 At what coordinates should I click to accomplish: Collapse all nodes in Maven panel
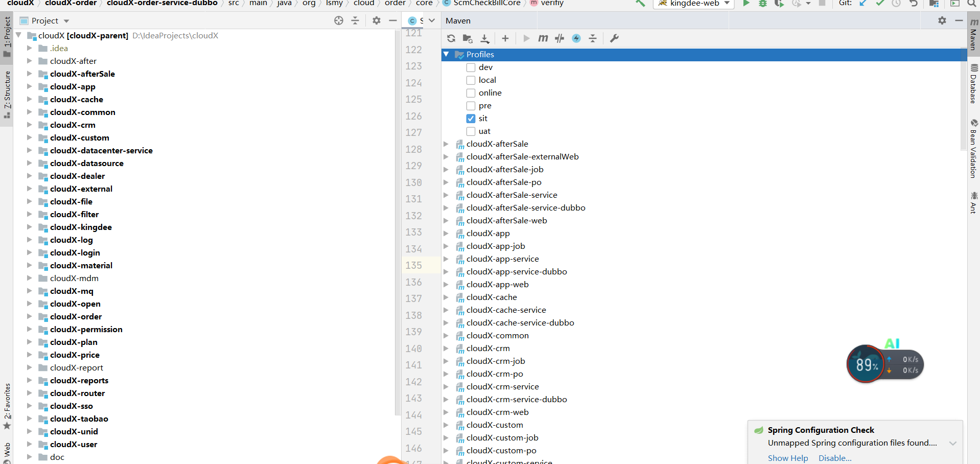click(593, 38)
